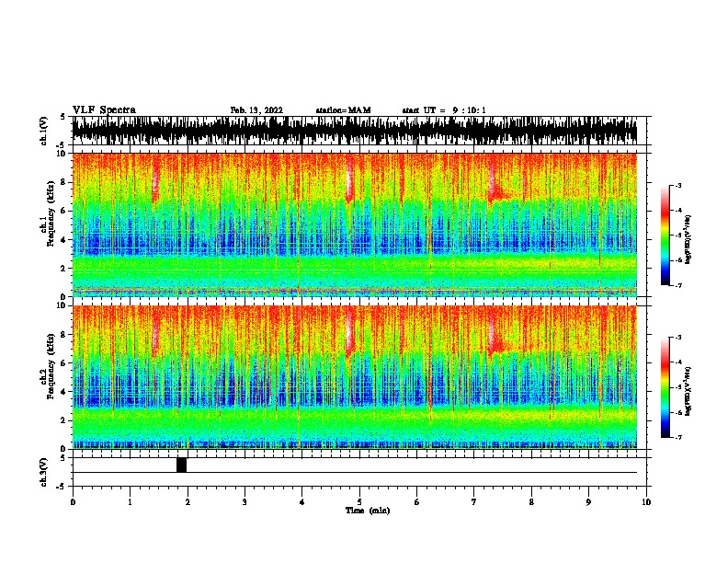The image size is (728, 563).
Task: Click time axis tick label "0"
Action: click(x=73, y=502)
